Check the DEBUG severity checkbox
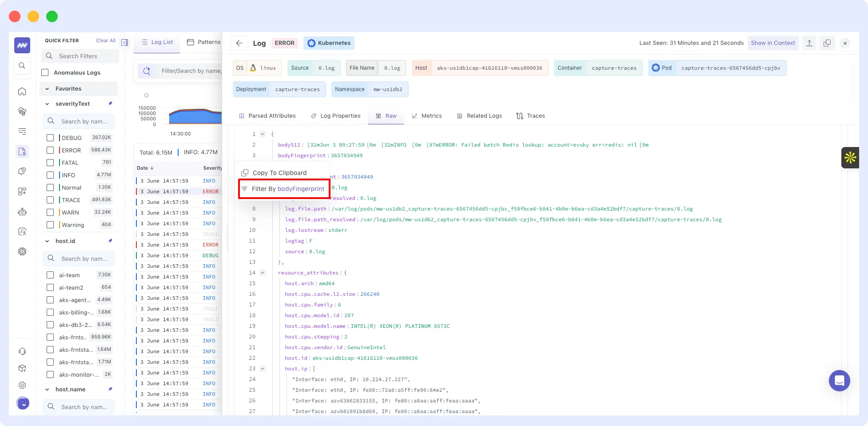868x426 pixels. [50, 138]
